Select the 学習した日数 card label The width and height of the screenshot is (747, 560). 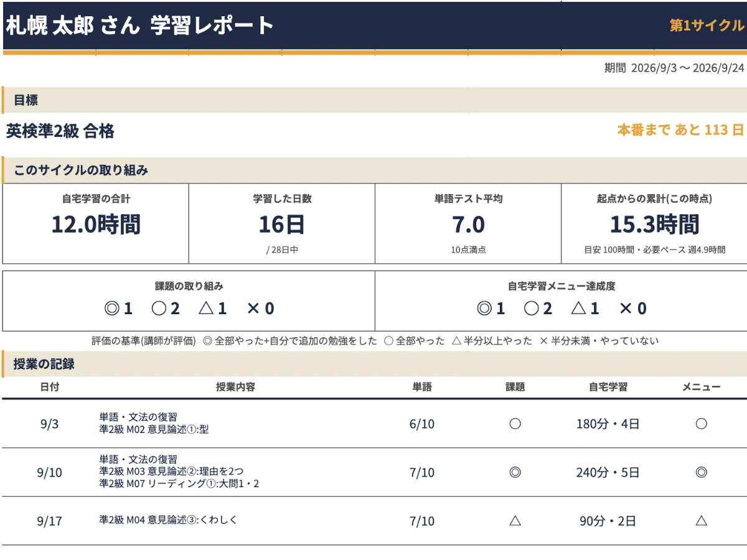282,199
